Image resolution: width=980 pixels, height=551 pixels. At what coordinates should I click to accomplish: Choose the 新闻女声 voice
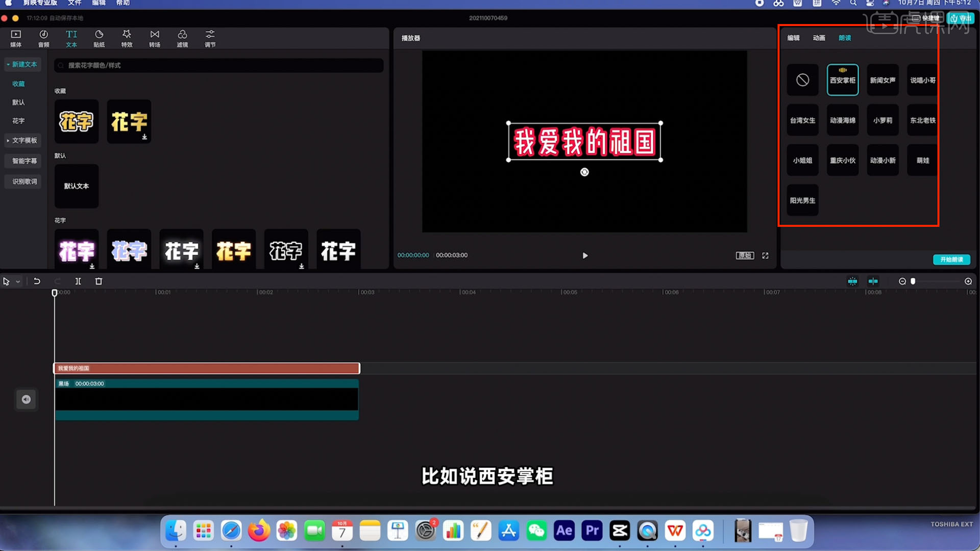pyautogui.click(x=883, y=80)
